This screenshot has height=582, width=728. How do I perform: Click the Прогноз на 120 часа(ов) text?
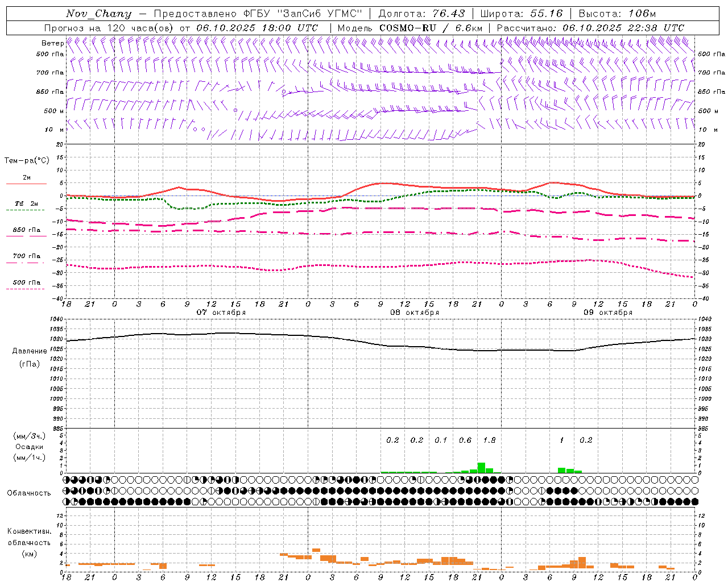(x=109, y=28)
